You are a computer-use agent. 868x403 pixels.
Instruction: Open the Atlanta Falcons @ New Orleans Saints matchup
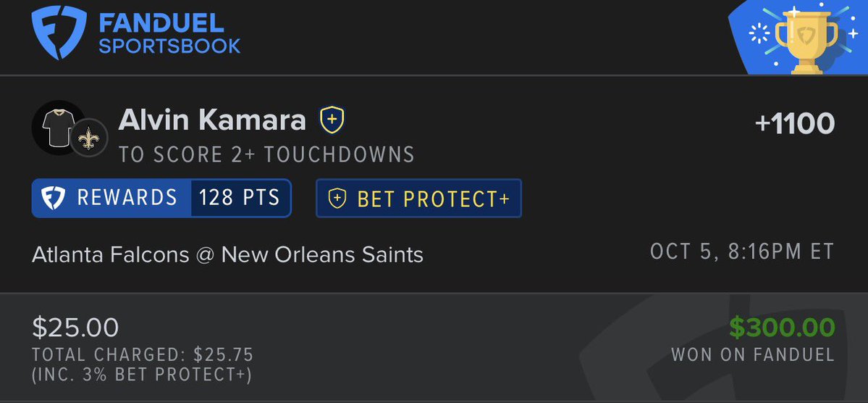click(x=227, y=255)
